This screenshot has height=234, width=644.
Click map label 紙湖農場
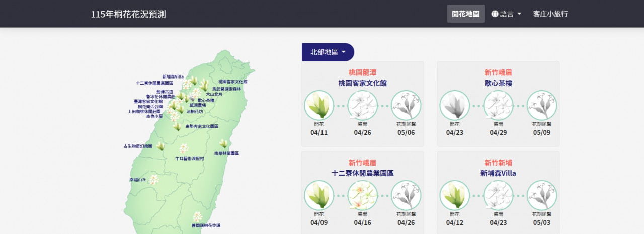198,105
